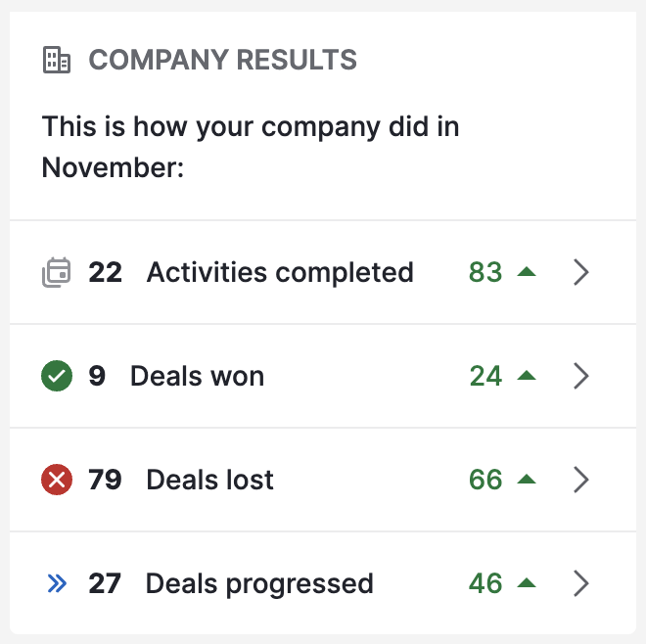Open Deals lost details via chevron
Viewport: 646px width, 644px height.
tap(581, 480)
